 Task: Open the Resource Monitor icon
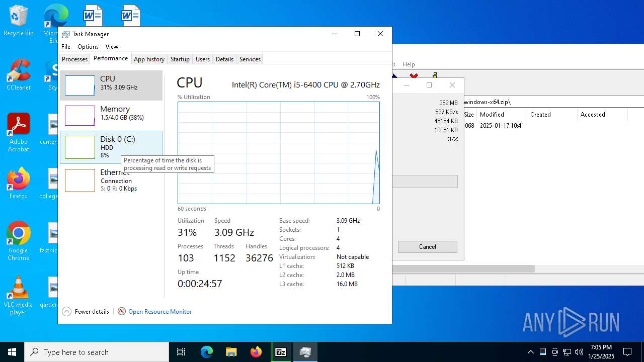coord(121,311)
